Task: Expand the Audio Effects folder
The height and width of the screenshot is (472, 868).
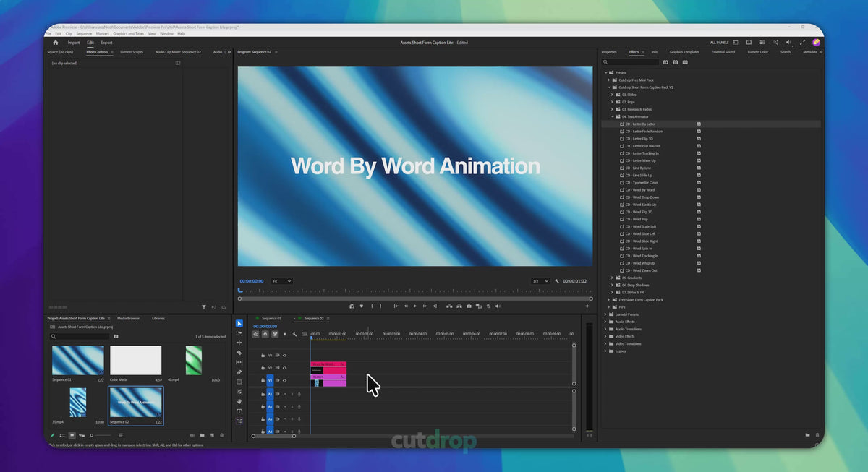Action: click(605, 322)
